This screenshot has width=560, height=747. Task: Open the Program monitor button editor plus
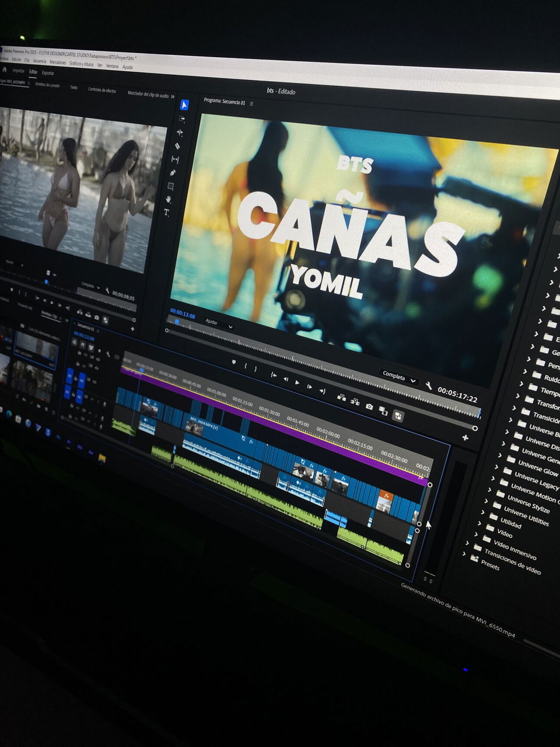[465, 437]
